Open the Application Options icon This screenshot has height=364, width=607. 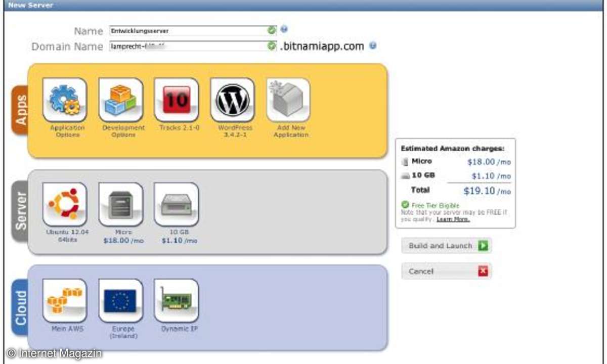click(x=65, y=100)
